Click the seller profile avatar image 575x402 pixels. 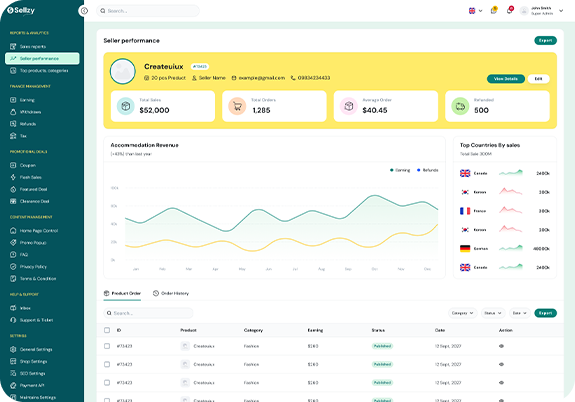[x=123, y=71]
